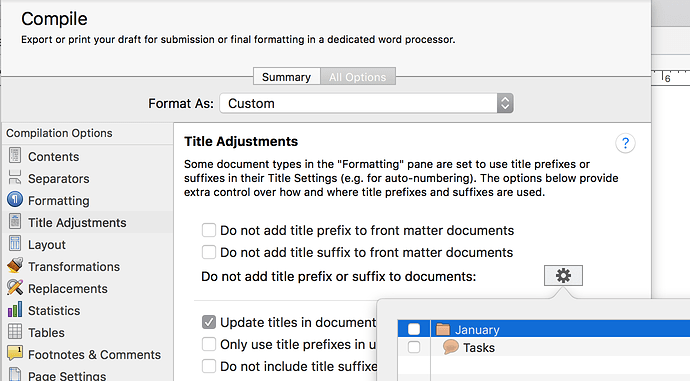Enable no title prefix for front matter
Screen dimensions: 690x381
click(209, 230)
